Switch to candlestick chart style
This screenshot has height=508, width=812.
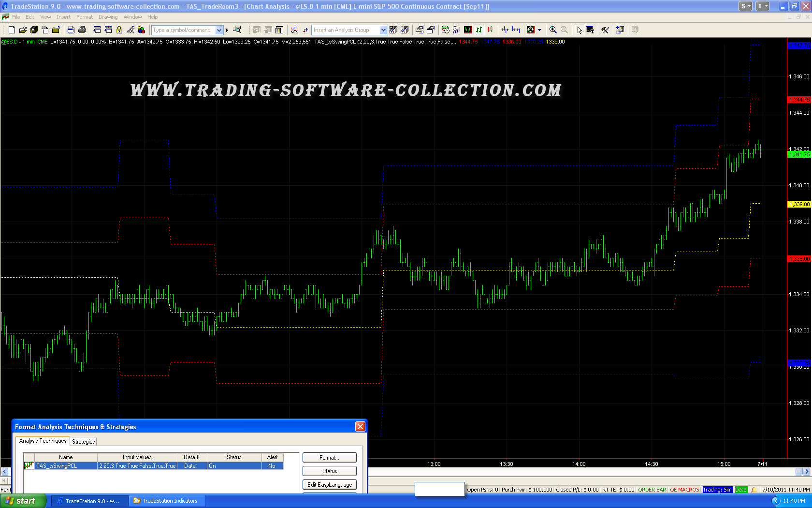[x=490, y=30]
